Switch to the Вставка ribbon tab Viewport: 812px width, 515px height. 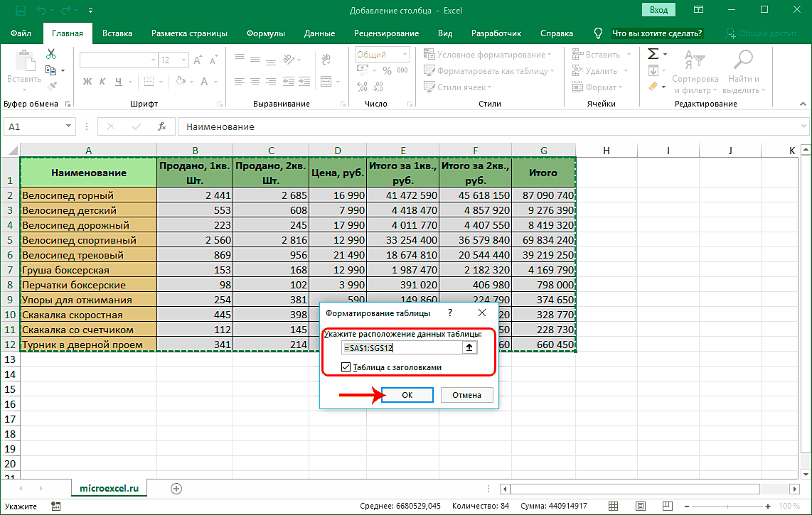(x=117, y=33)
